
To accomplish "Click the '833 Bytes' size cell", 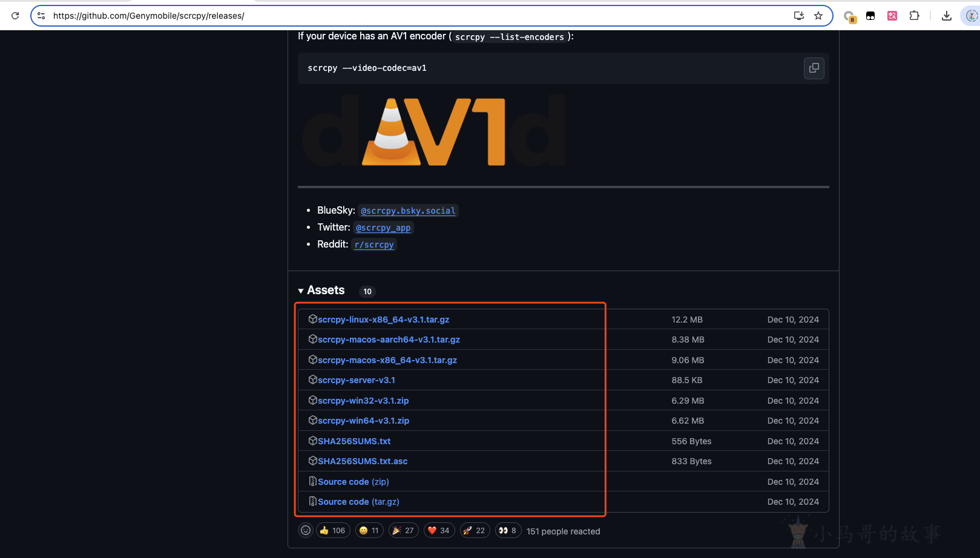I will tap(691, 461).
